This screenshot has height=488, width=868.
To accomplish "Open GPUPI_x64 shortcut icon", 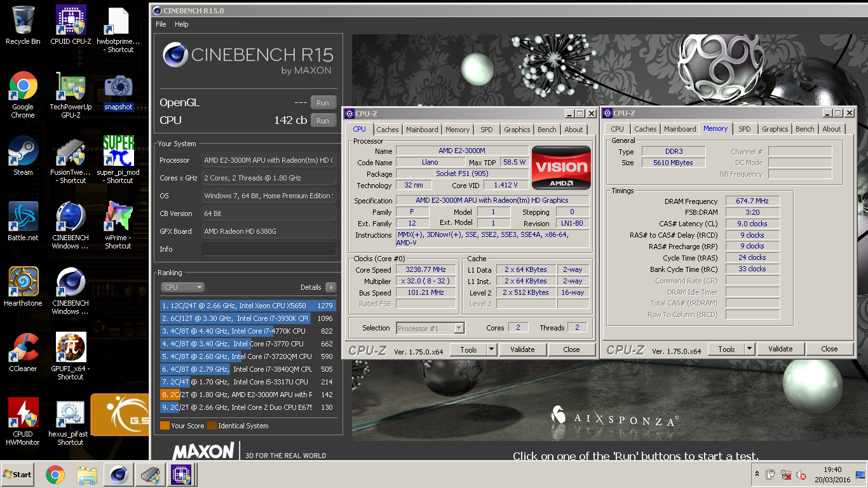I will [x=71, y=356].
